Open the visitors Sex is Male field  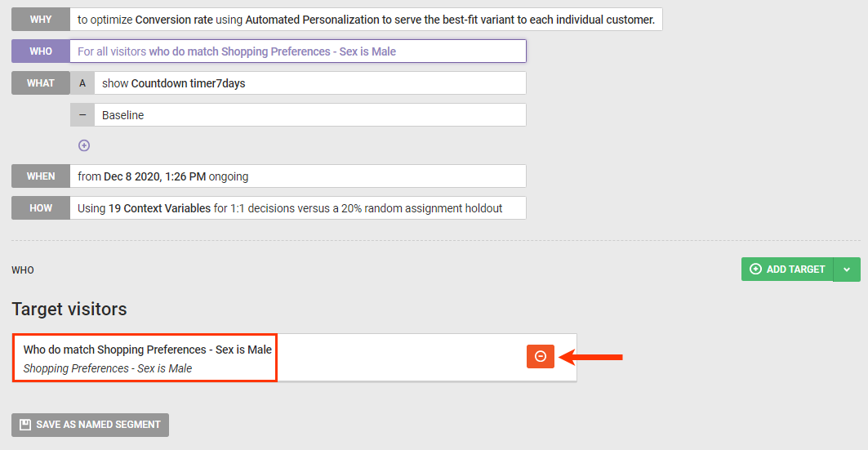(298, 51)
